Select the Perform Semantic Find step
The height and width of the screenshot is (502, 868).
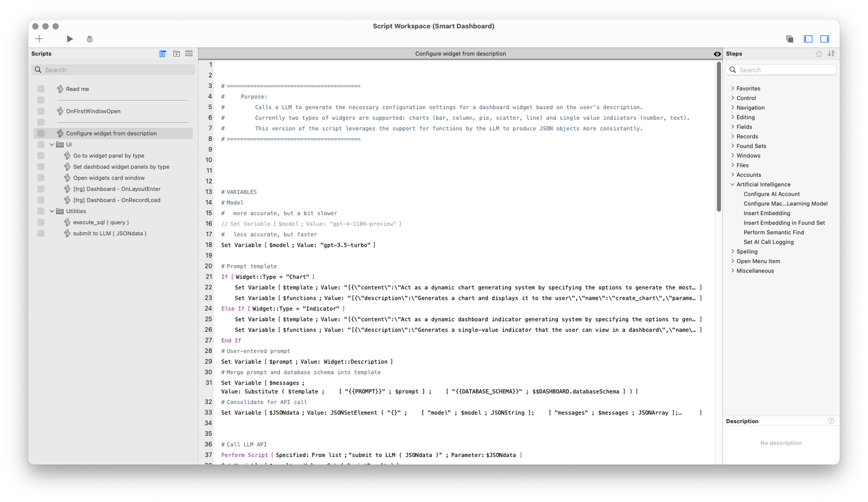coord(774,232)
